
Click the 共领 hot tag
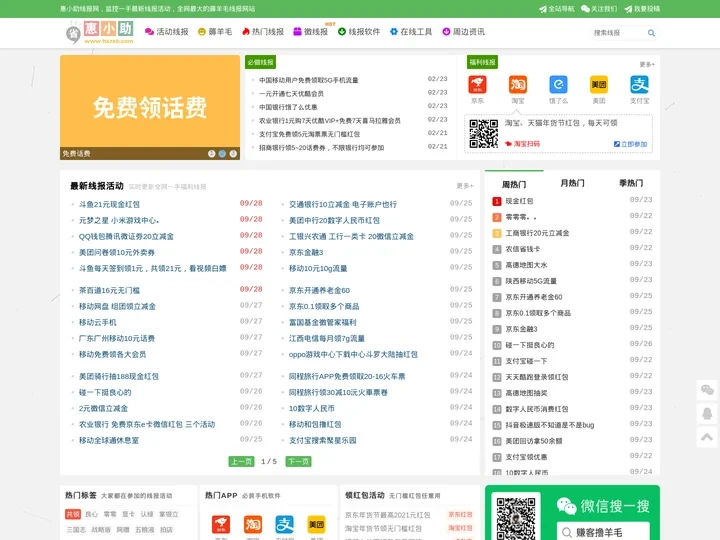(x=73, y=514)
